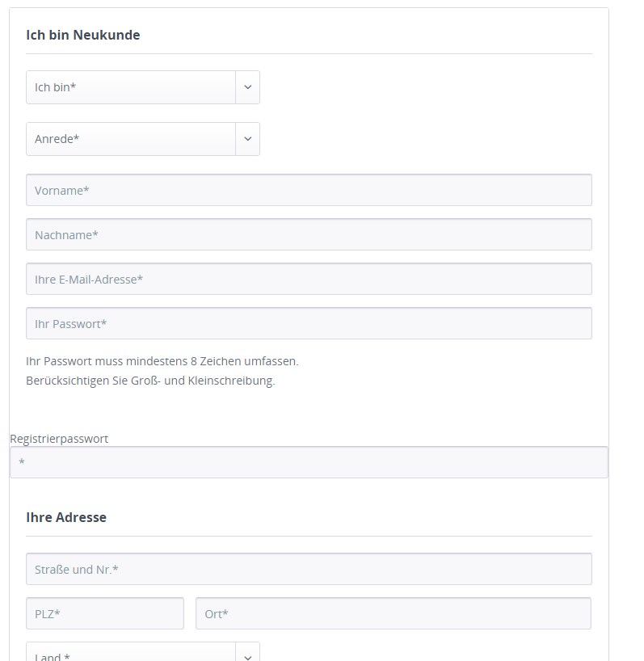This screenshot has height=661, width=644.
Task: Click the 'Ich bin Neukunde' heading
Action: tap(83, 35)
